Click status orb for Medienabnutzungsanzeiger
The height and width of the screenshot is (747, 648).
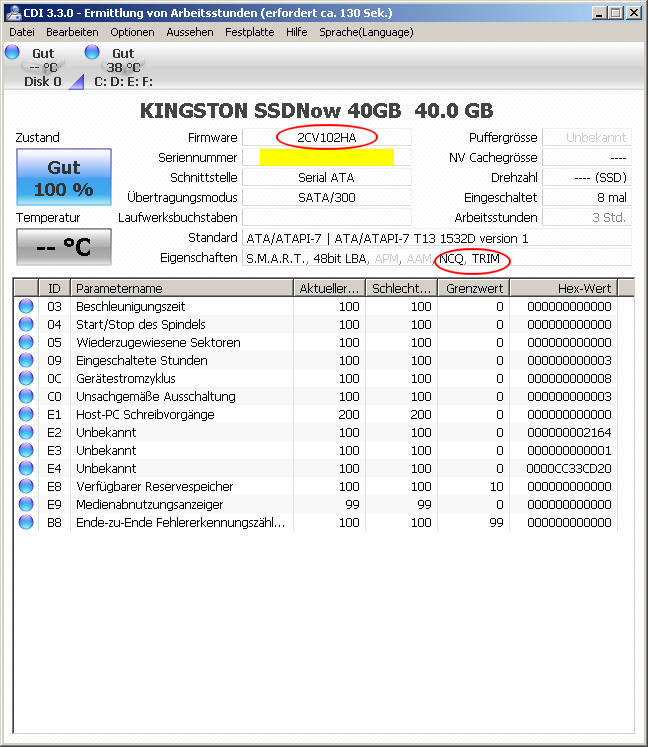pyautogui.click(x=26, y=505)
